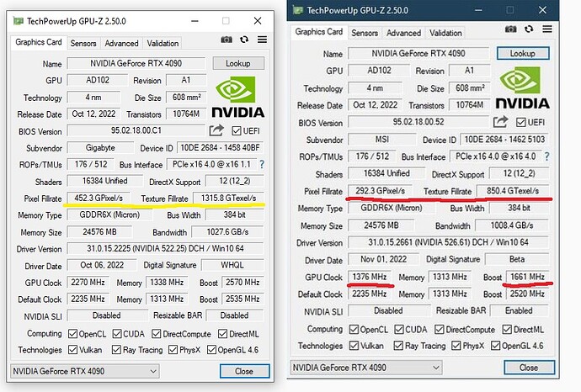Click the Name field in the Gigabyte window

pyautogui.click(x=136, y=63)
